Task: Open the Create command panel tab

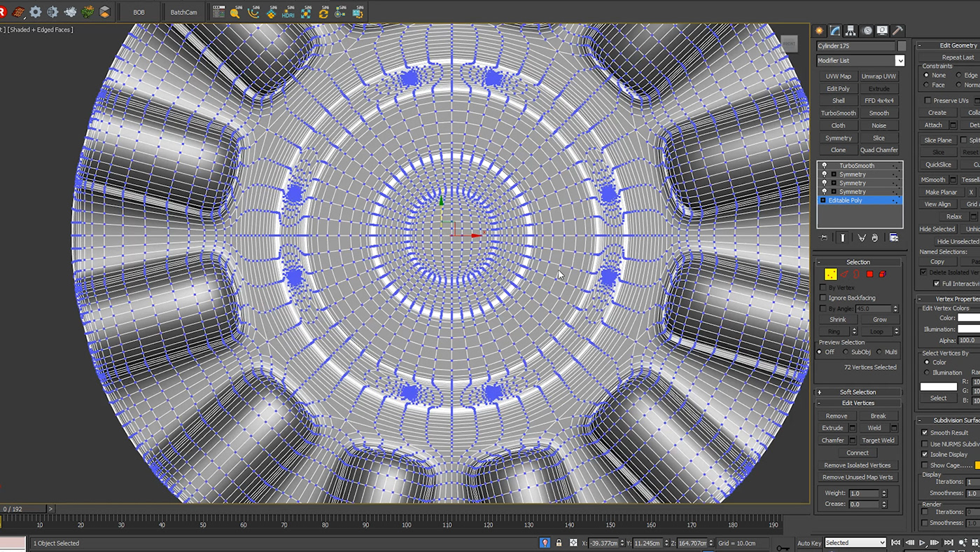Action: coord(820,31)
